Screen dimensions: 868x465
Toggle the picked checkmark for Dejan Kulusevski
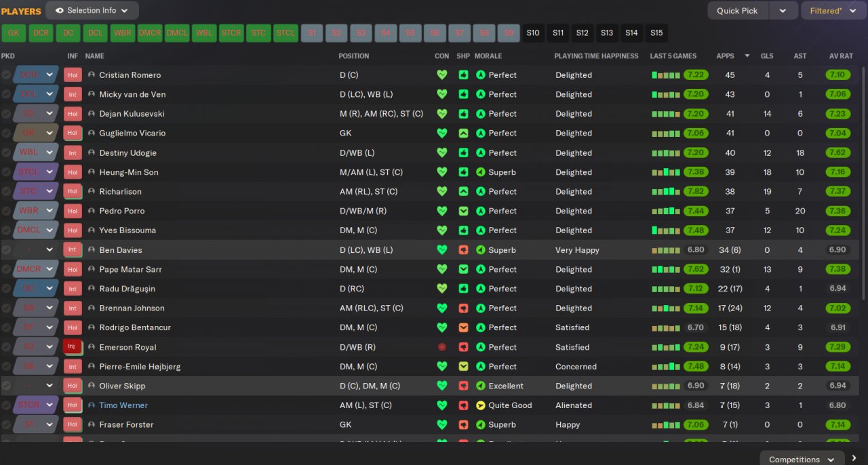click(x=6, y=114)
